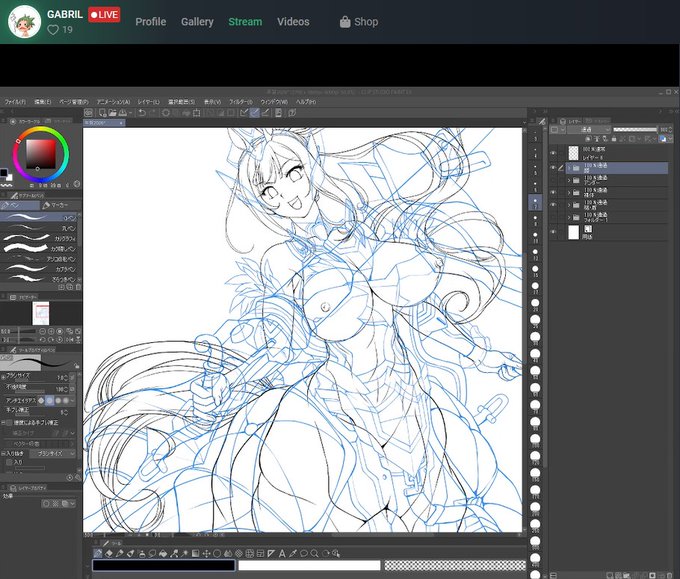Open the 編集(E) Edit menu

coord(42,102)
